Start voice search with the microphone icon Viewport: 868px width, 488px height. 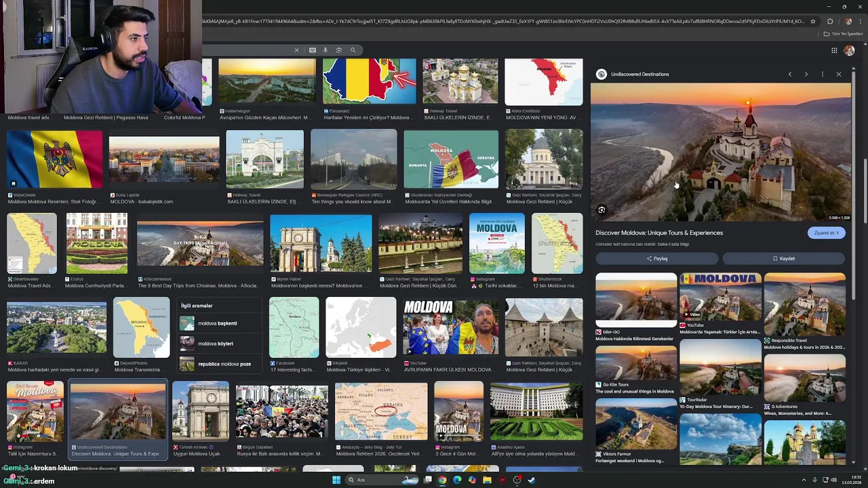point(325,50)
